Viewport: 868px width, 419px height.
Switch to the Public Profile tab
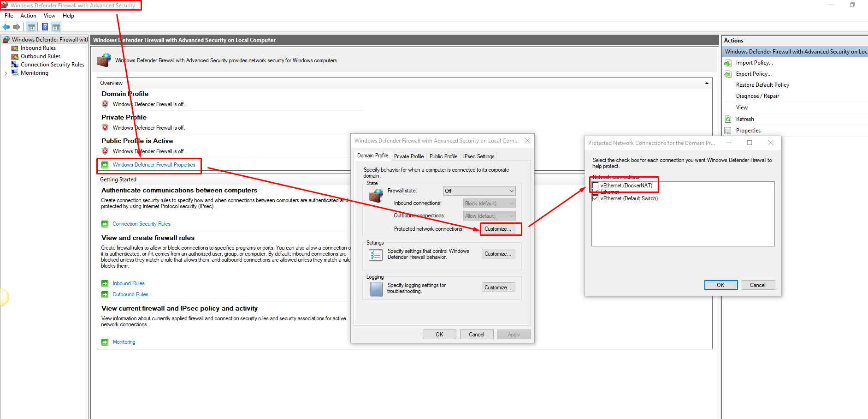coord(443,156)
